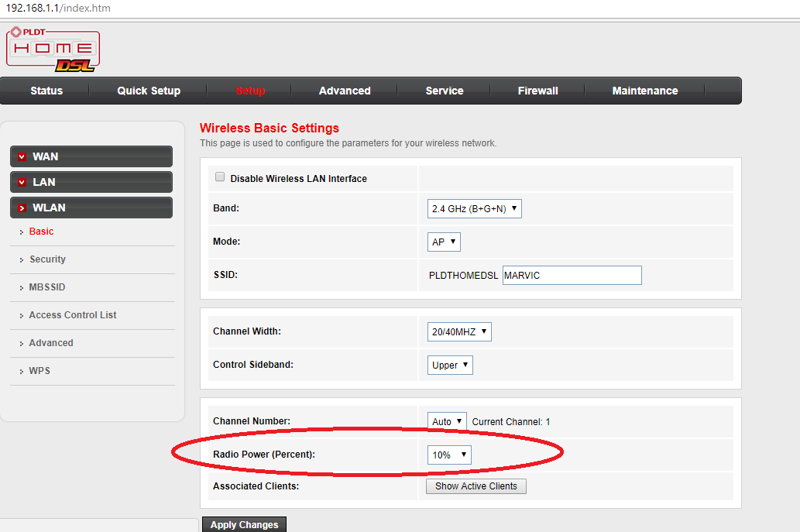Open the Quick Setup menu
The width and height of the screenshot is (800, 532).
149,91
